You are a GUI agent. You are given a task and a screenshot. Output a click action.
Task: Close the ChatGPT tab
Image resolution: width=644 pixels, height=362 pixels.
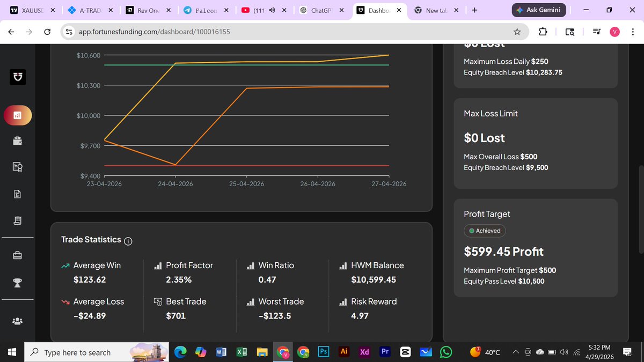click(341, 10)
